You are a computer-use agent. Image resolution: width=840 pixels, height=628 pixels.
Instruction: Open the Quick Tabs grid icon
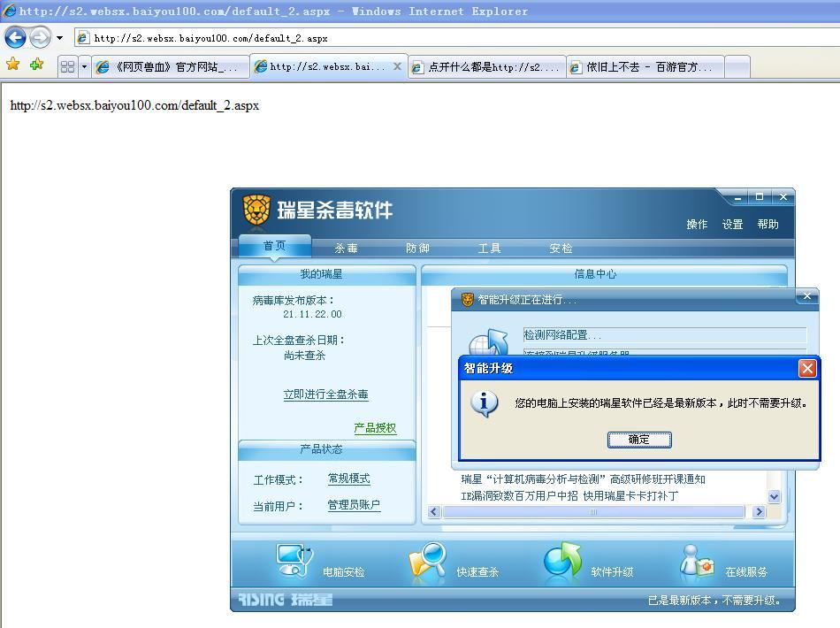[x=67, y=67]
